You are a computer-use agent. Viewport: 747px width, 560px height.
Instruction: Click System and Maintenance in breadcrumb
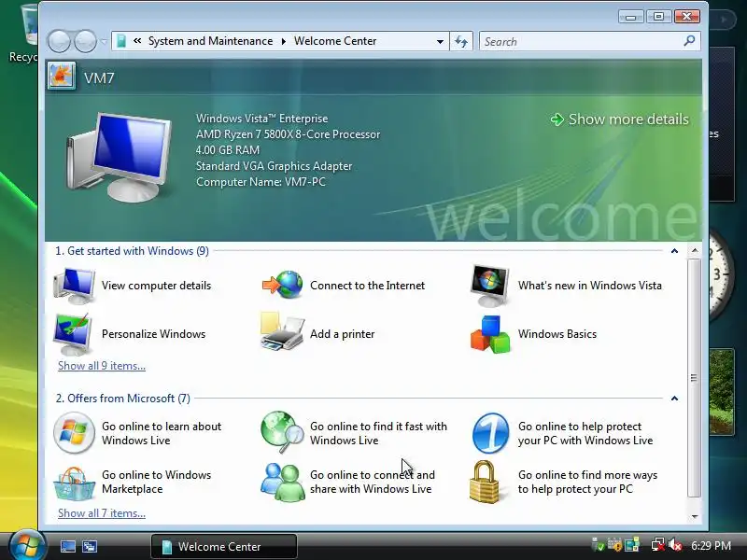coord(211,41)
